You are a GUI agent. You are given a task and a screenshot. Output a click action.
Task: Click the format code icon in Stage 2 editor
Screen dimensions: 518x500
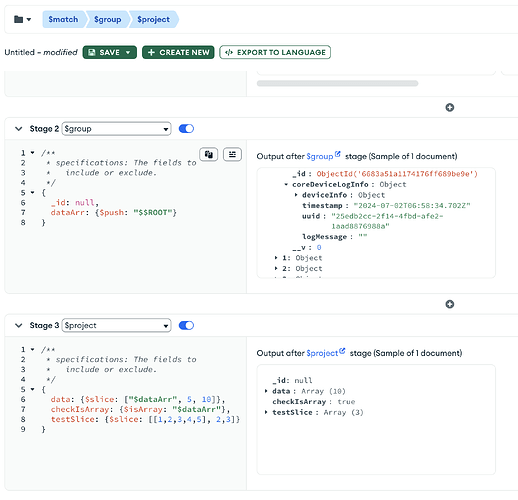(x=232, y=154)
